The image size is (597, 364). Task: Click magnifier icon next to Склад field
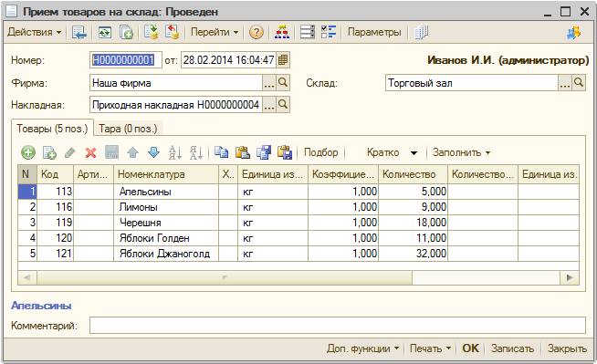[x=579, y=82]
